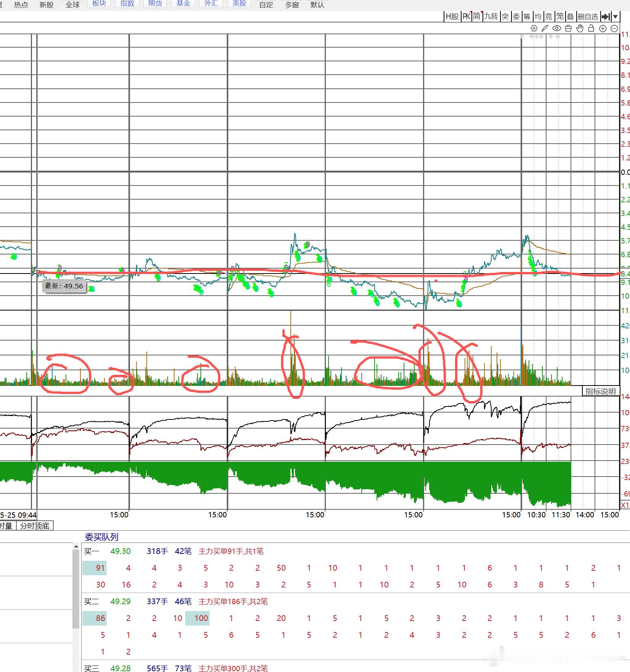The image size is (630, 672).
Task: Click the 14:00 time axis label
Action: (x=585, y=515)
